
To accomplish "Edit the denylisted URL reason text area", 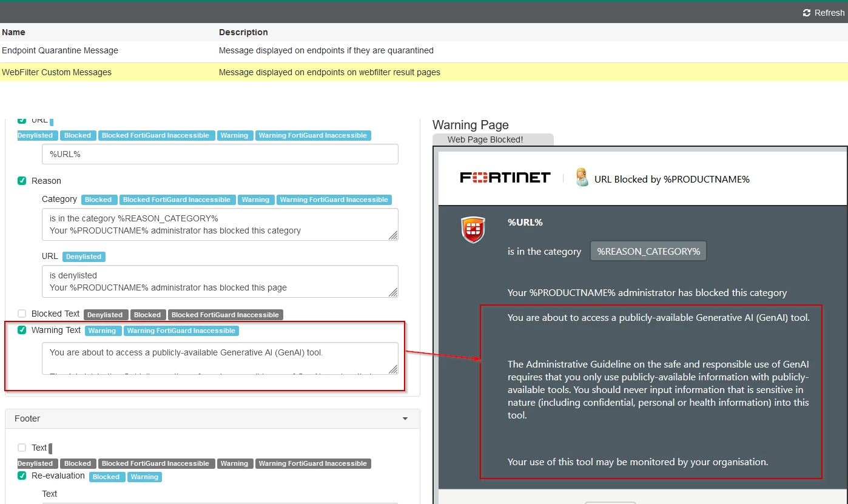I will point(220,281).
